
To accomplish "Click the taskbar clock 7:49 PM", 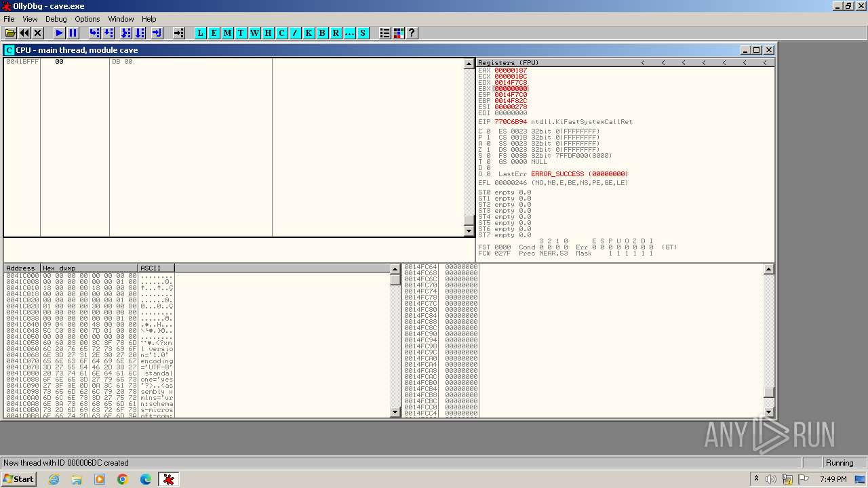I will tap(833, 479).
